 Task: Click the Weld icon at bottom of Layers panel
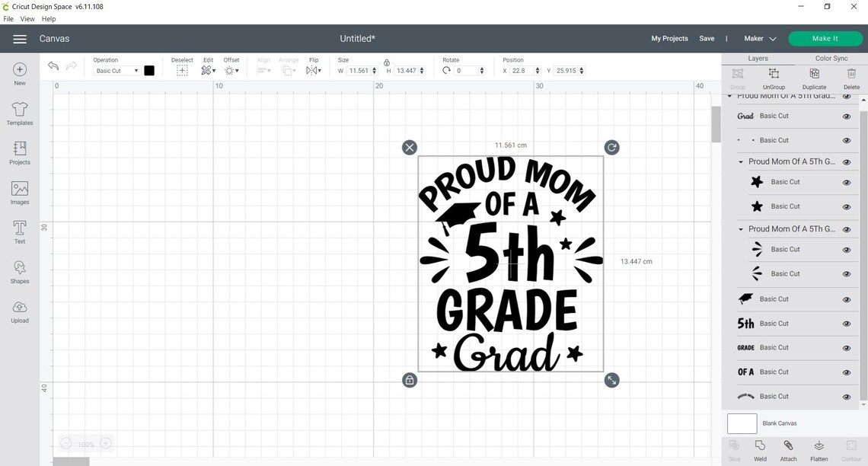point(760,448)
